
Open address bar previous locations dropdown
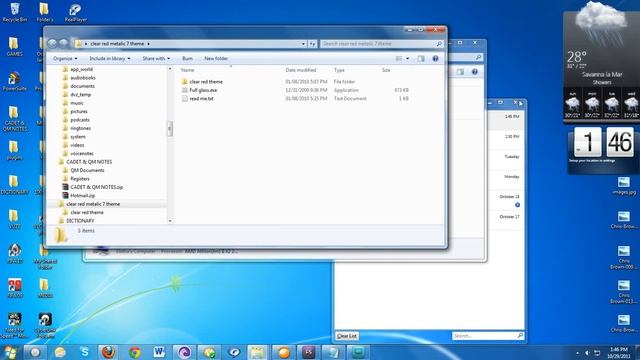(303, 44)
